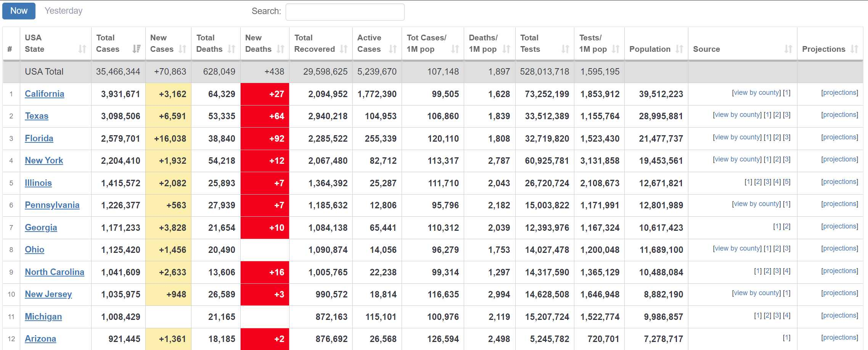The height and width of the screenshot is (350, 868).
Task: Switch to the Yesterday tab
Action: (63, 11)
